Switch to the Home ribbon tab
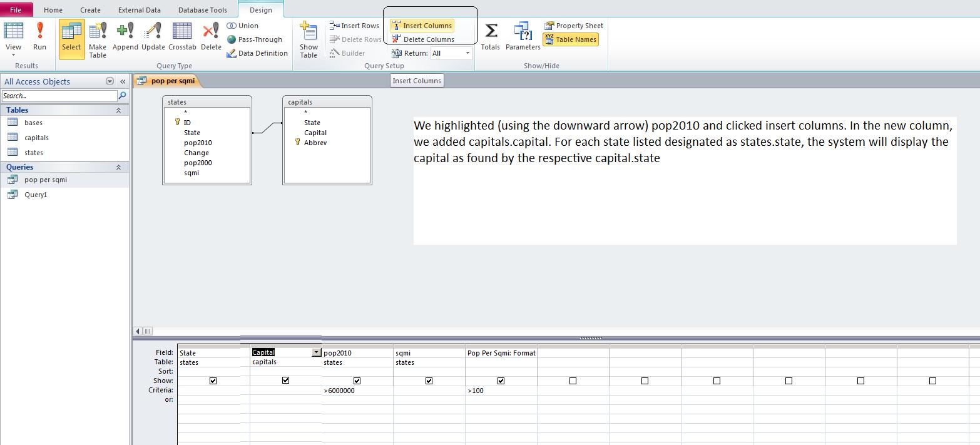980x445 pixels. click(x=53, y=10)
